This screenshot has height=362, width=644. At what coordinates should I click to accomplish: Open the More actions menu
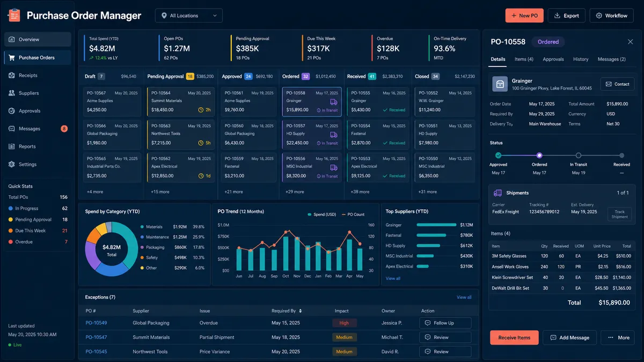click(617, 337)
